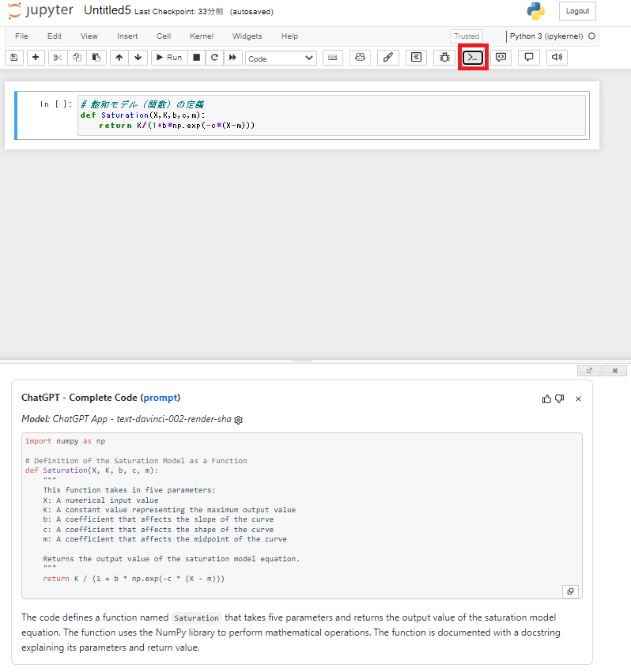631x672 pixels.
Task: Click the highlighted ChatGPT complete code icon
Action: click(x=473, y=58)
